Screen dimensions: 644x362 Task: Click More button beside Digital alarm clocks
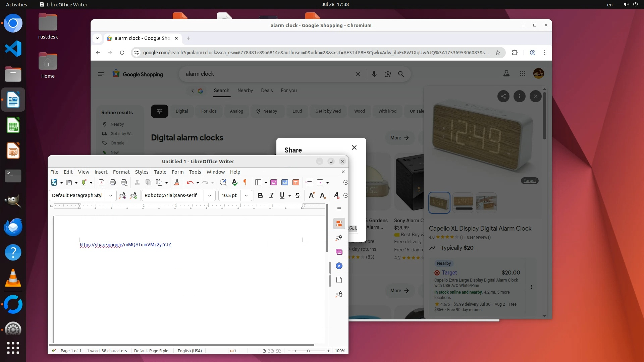click(x=399, y=138)
